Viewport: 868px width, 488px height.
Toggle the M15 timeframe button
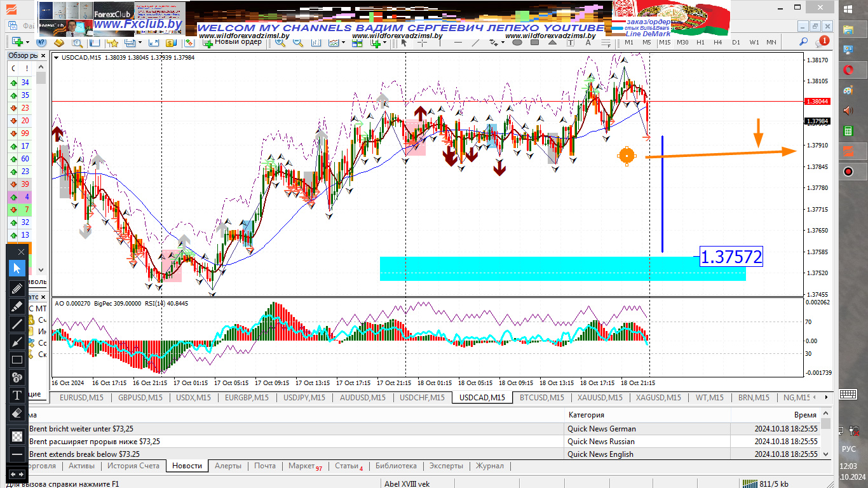pos(665,43)
